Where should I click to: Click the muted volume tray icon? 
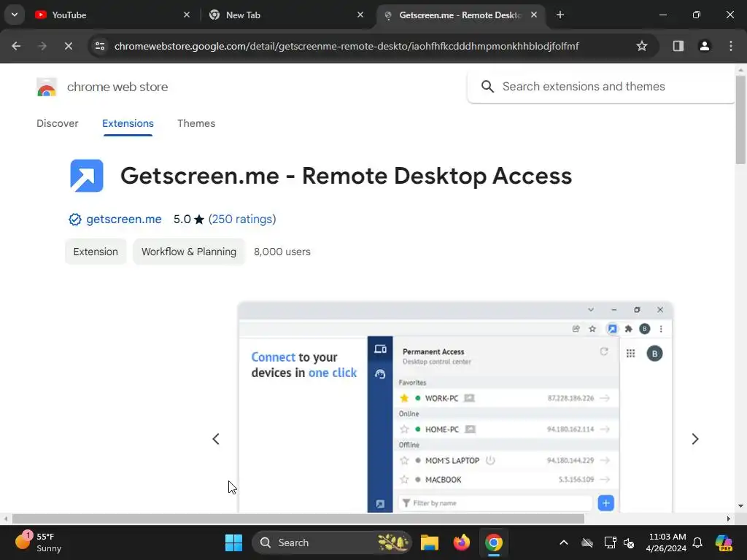(x=629, y=542)
